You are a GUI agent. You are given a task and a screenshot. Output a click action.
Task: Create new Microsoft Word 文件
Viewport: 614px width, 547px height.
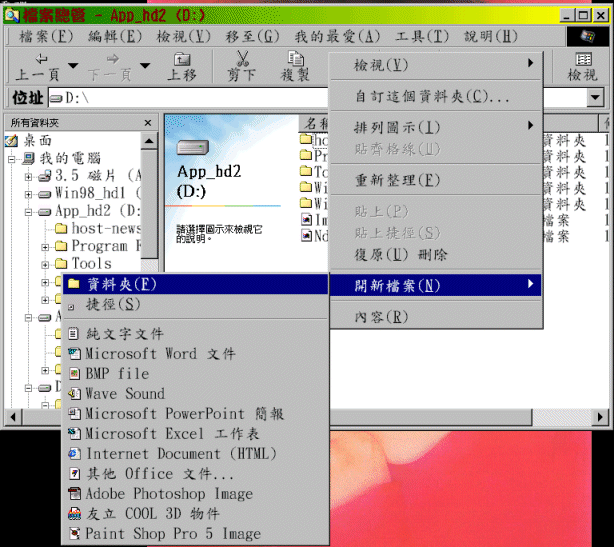(160, 354)
